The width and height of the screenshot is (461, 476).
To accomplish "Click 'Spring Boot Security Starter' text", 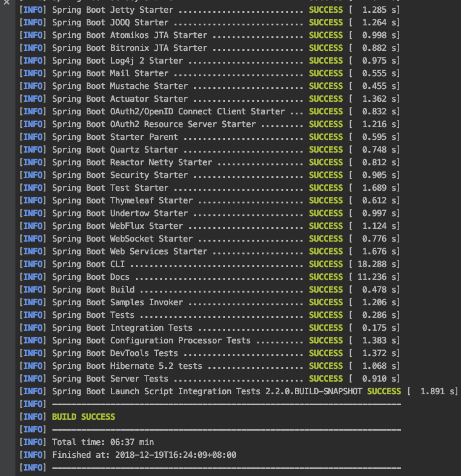I will [120, 175].
